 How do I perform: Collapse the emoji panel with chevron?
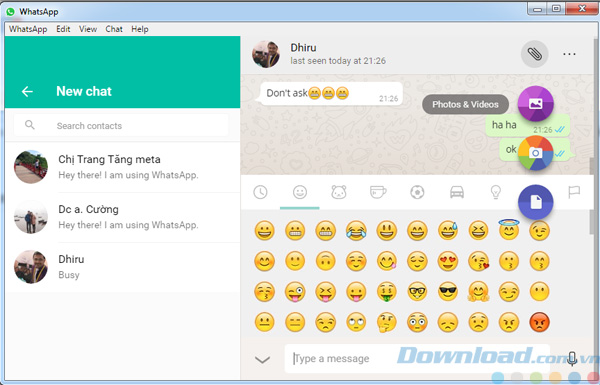coord(262,359)
